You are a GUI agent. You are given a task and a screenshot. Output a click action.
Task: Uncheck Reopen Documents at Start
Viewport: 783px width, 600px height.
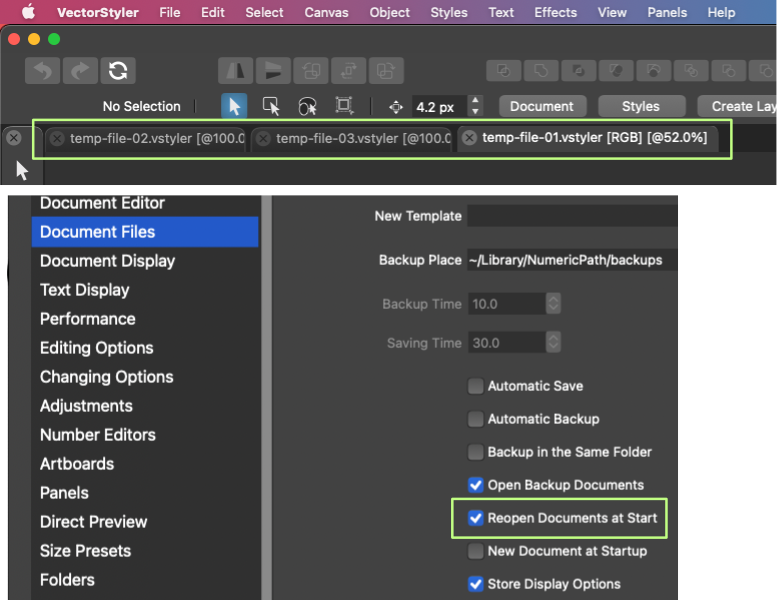(x=476, y=518)
